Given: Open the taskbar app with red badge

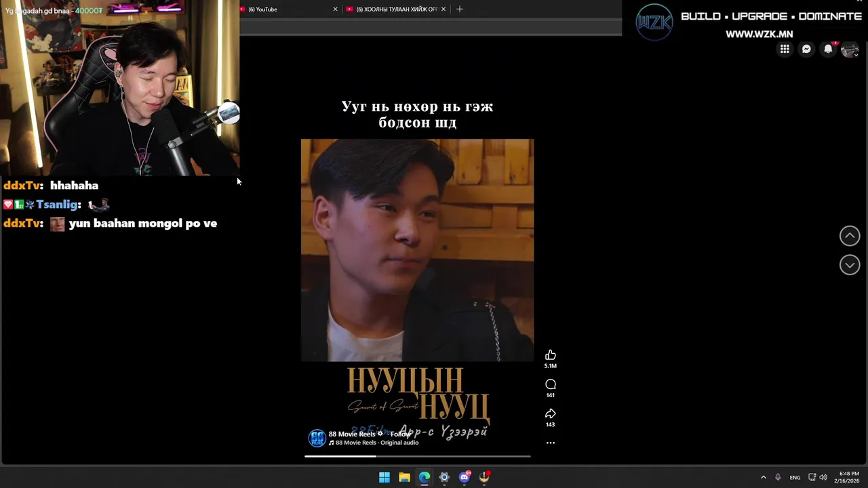Looking at the screenshot, I should (x=484, y=477).
